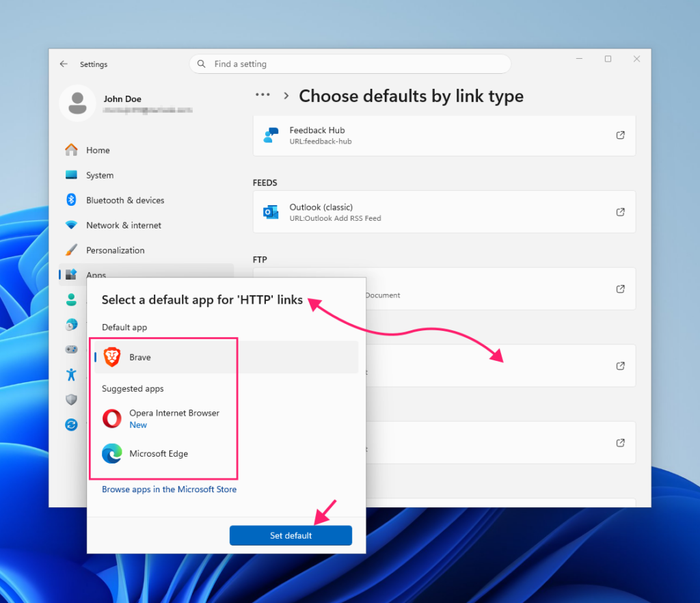Click the open icon on the Outlook (classic) row
Screen dimensions: 700x603
pyautogui.click(x=621, y=212)
